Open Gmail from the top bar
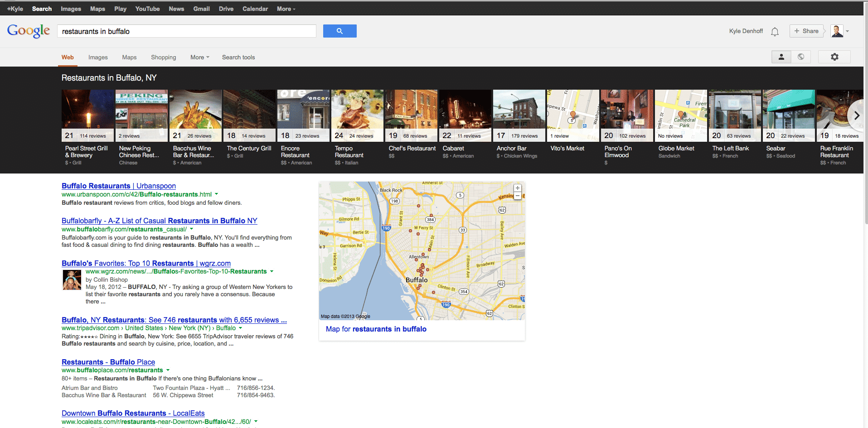 pyautogui.click(x=201, y=9)
